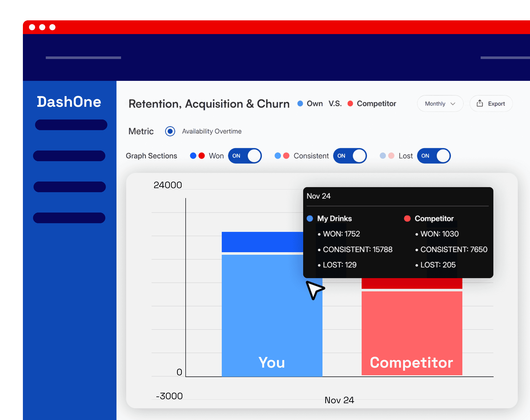
Task: Click the Monthly dropdown chevron arrow
Action: coord(453,104)
